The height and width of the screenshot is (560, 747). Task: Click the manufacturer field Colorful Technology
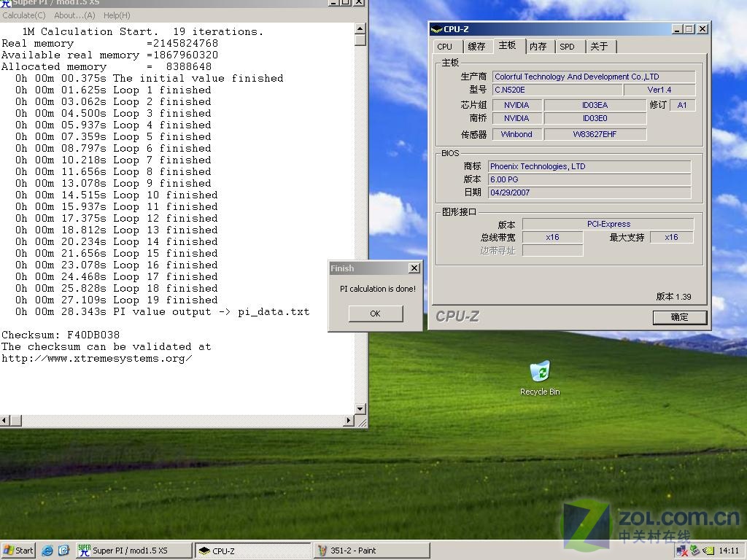[594, 77]
